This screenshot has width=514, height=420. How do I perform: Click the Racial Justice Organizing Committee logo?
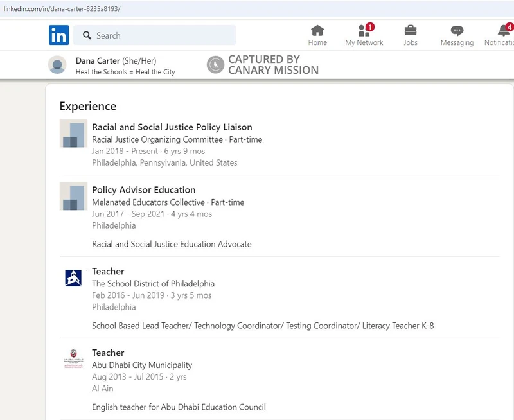click(x=73, y=134)
